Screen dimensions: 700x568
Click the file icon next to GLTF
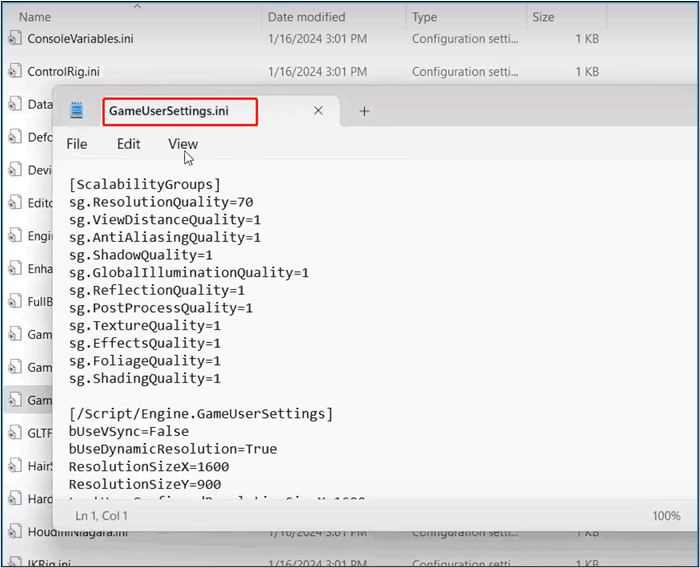point(15,432)
